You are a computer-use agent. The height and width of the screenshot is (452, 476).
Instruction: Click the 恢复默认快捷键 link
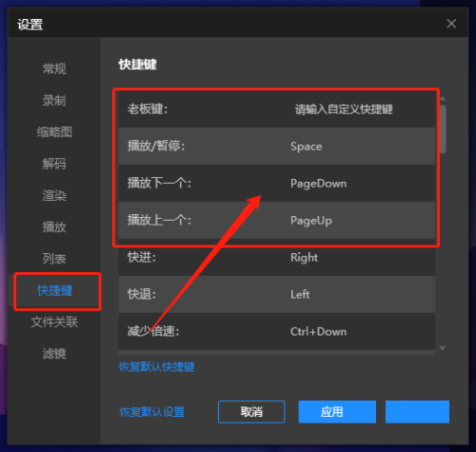pos(156,367)
